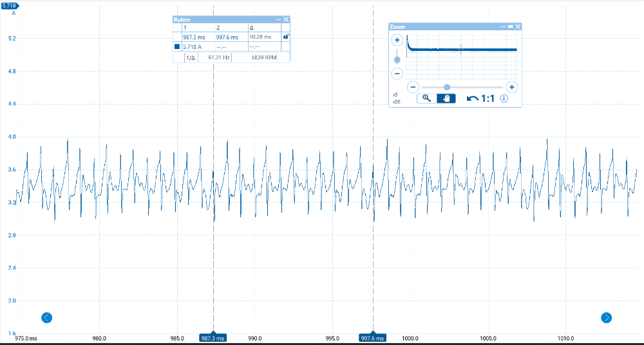
Task: Click the 997.6 ms time ruler handle
Action: coord(372,338)
